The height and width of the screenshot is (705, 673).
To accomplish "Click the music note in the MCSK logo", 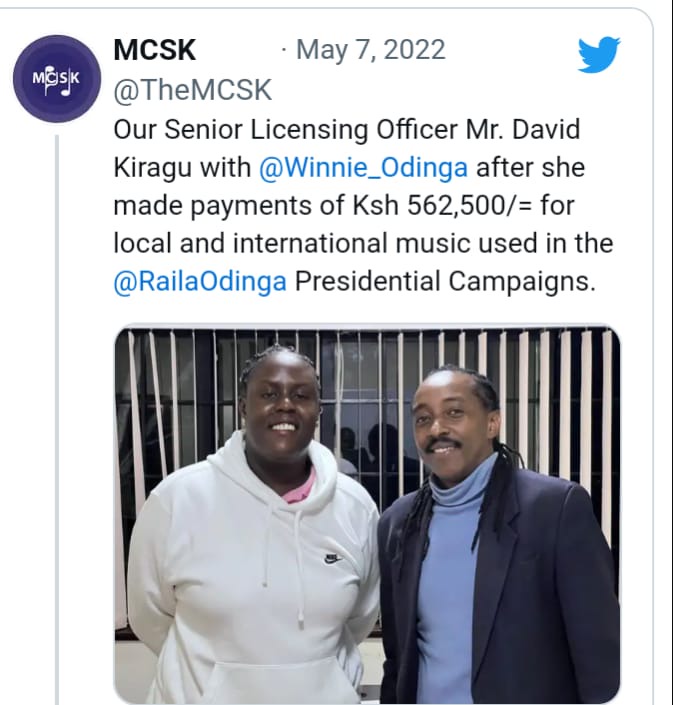I will (x=66, y=89).
